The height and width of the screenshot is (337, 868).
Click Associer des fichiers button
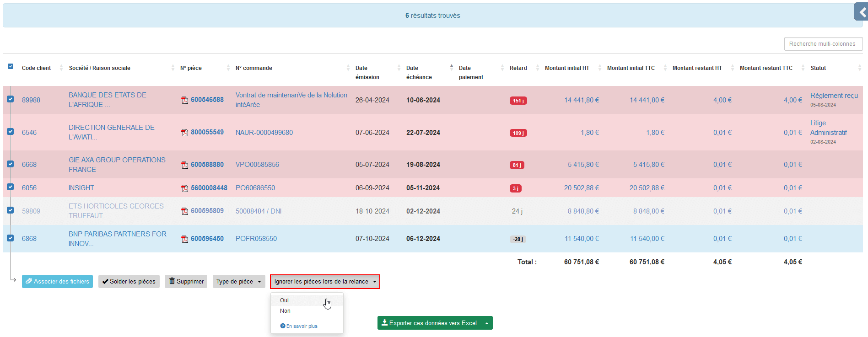[57, 282]
